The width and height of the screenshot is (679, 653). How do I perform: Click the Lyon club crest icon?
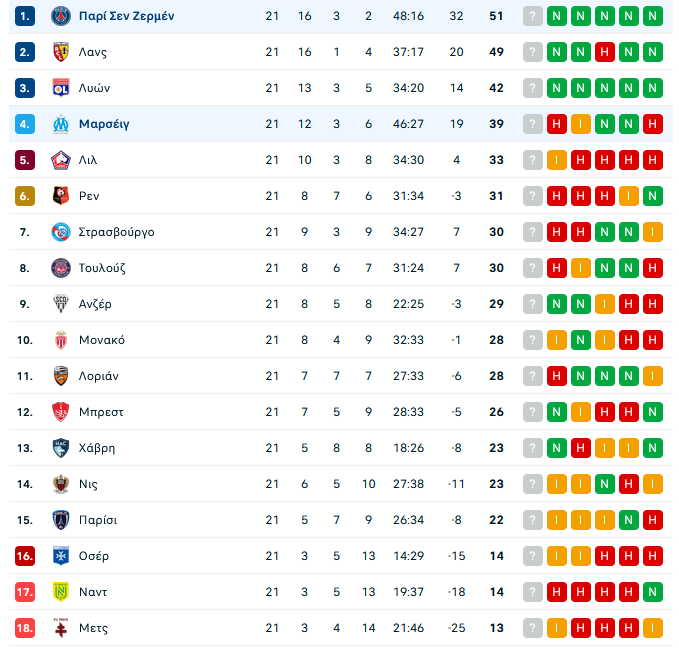[61, 88]
